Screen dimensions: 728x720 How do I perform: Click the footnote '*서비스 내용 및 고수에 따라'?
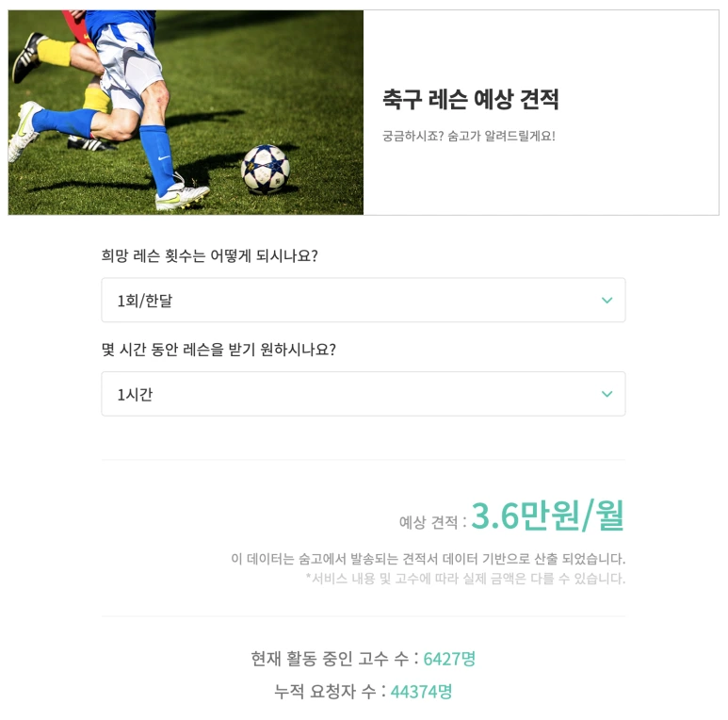465,579
